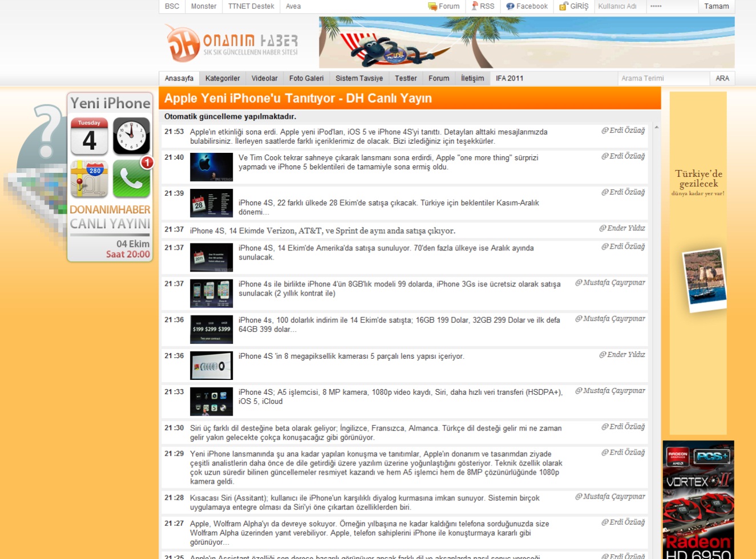Click Mustafa Çayırpınar on 21:33 post

pos(610,391)
